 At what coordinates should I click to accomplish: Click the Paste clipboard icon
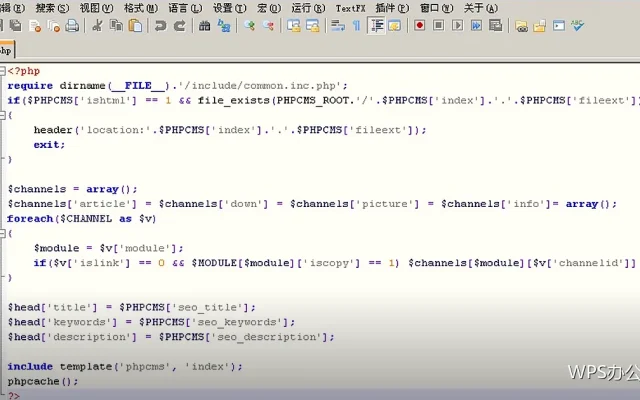[135, 26]
